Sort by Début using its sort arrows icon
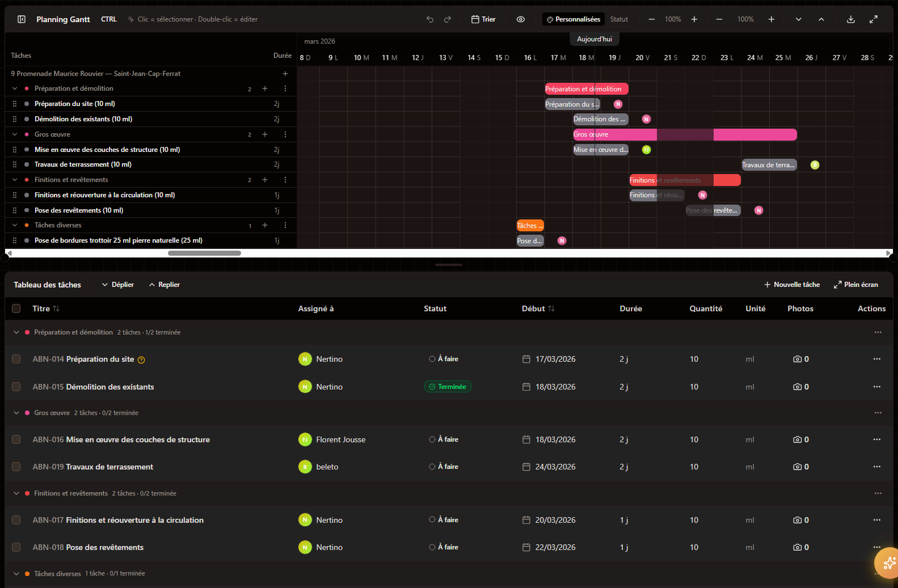This screenshot has height=588, width=898. [551, 308]
